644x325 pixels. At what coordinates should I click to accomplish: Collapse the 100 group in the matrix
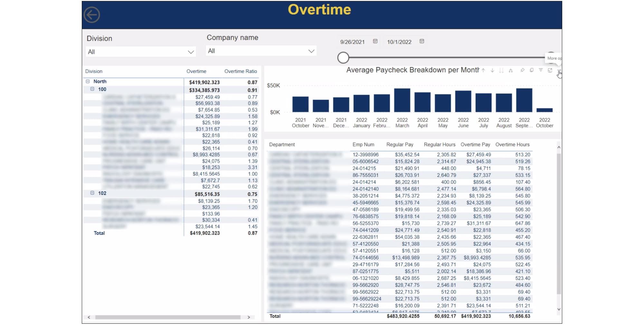pos(92,89)
